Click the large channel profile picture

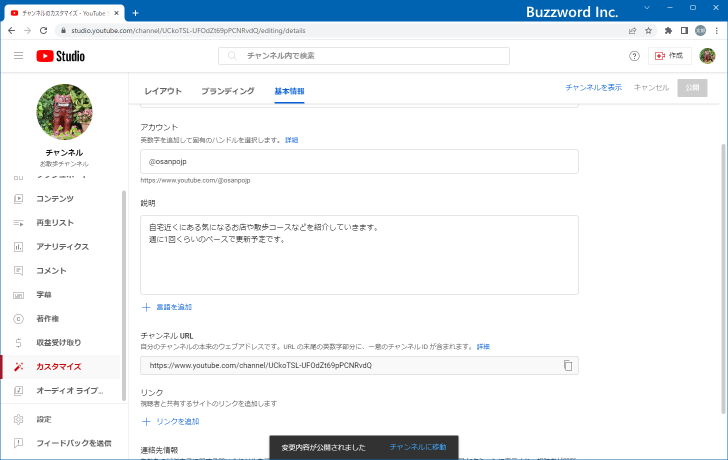click(64, 112)
